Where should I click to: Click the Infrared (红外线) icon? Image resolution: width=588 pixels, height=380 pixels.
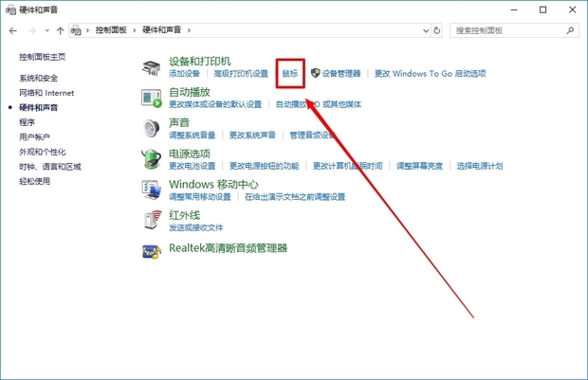(x=153, y=220)
